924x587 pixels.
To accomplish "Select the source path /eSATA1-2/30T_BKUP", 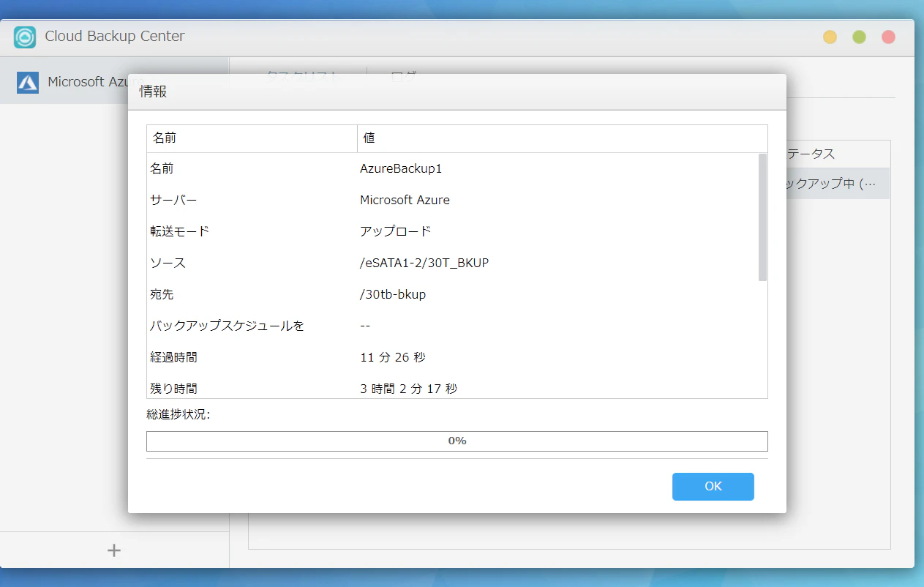I will 424,263.
